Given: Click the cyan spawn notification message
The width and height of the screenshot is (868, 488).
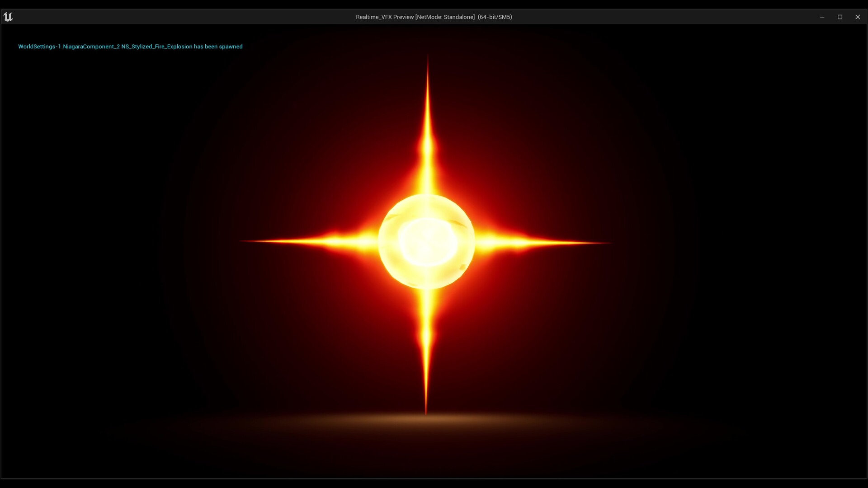Looking at the screenshot, I should tap(130, 46).
